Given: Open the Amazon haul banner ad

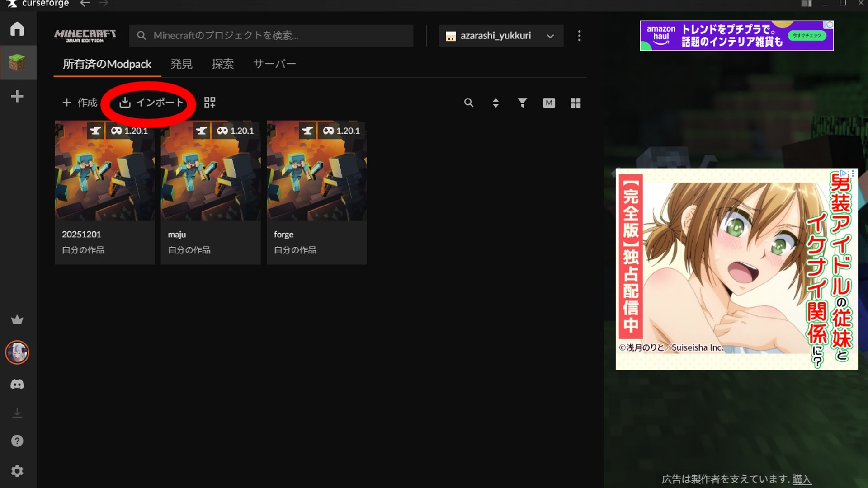Looking at the screenshot, I should click(736, 36).
